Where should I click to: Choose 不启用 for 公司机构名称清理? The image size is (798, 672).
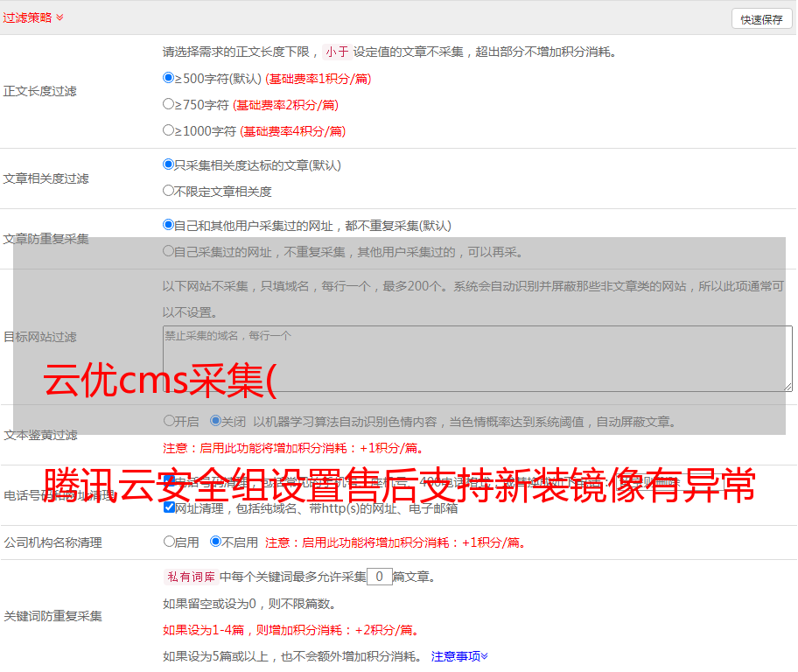(216, 542)
